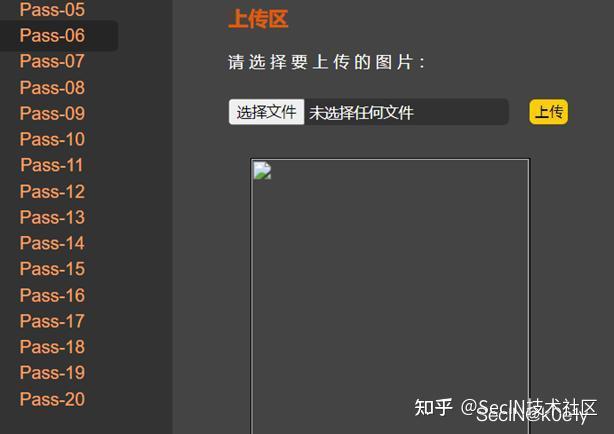Open Pass-20 at the list bottom
Image resolution: width=614 pixels, height=434 pixels.
[52, 399]
